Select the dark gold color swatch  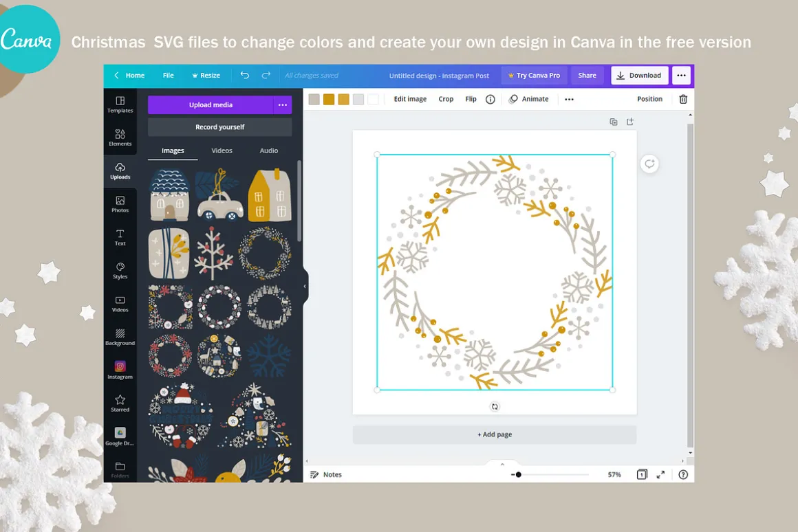[329, 99]
